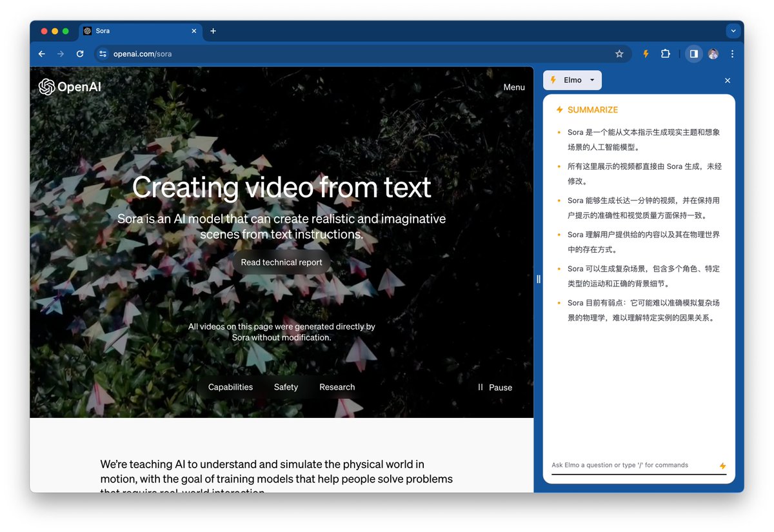Open the profile avatar in toolbar
Image resolution: width=774 pixels, height=532 pixels.
click(713, 54)
